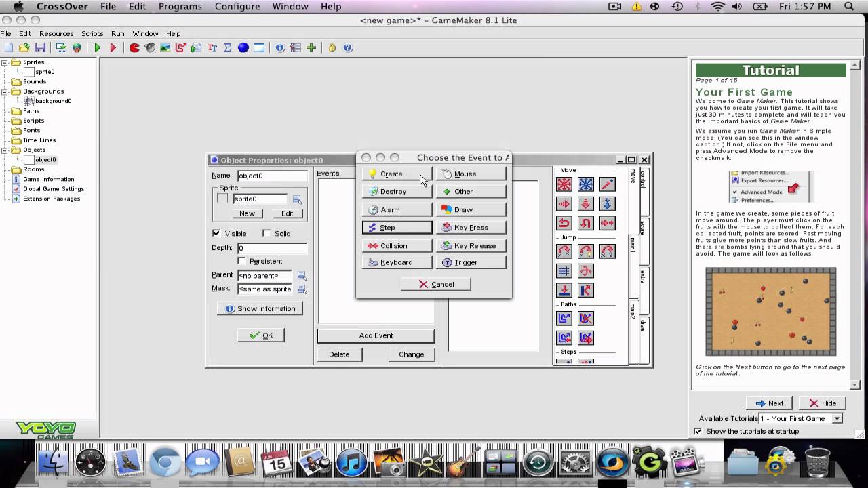Viewport: 868px width, 488px height.
Task: Open the Mask selection menu icon
Action: [302, 289]
